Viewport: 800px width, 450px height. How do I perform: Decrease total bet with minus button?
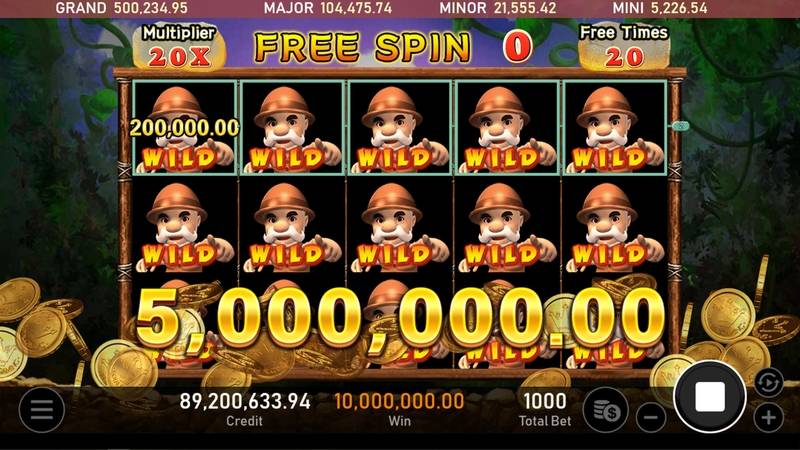[x=651, y=418]
